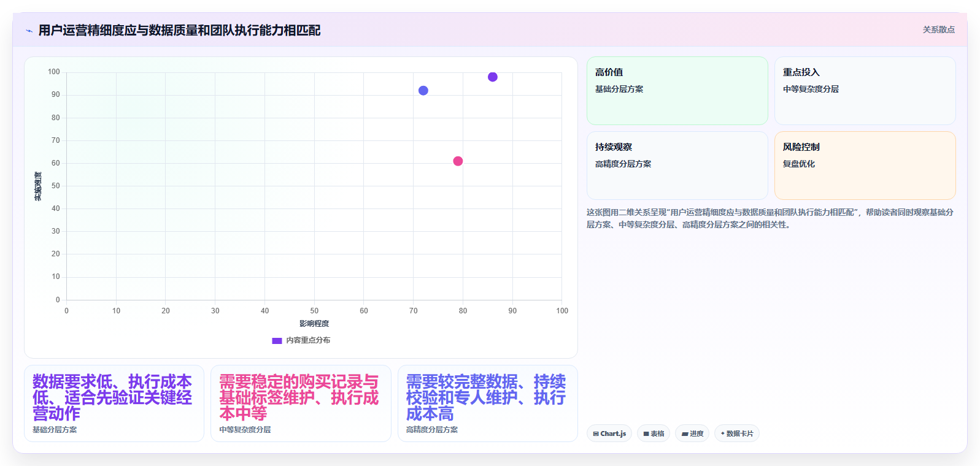The height and width of the screenshot is (466, 980).
Task: Click the 数据卡片 tag chip
Action: point(737,434)
